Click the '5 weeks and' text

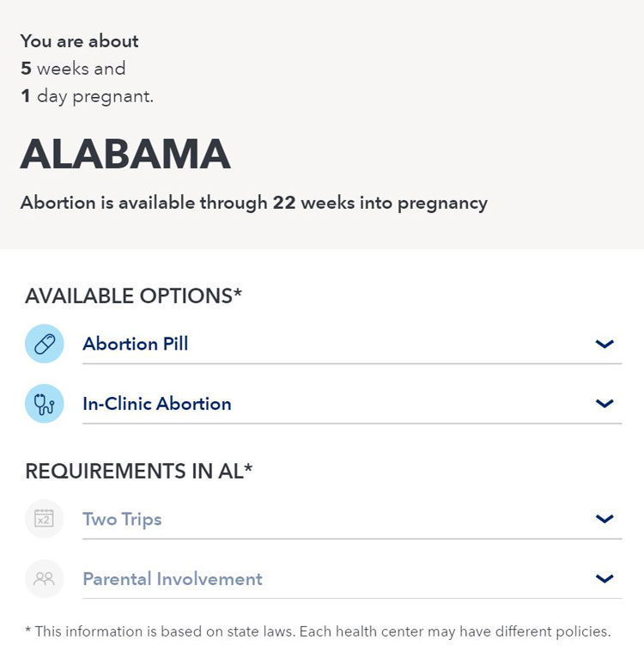(73, 69)
